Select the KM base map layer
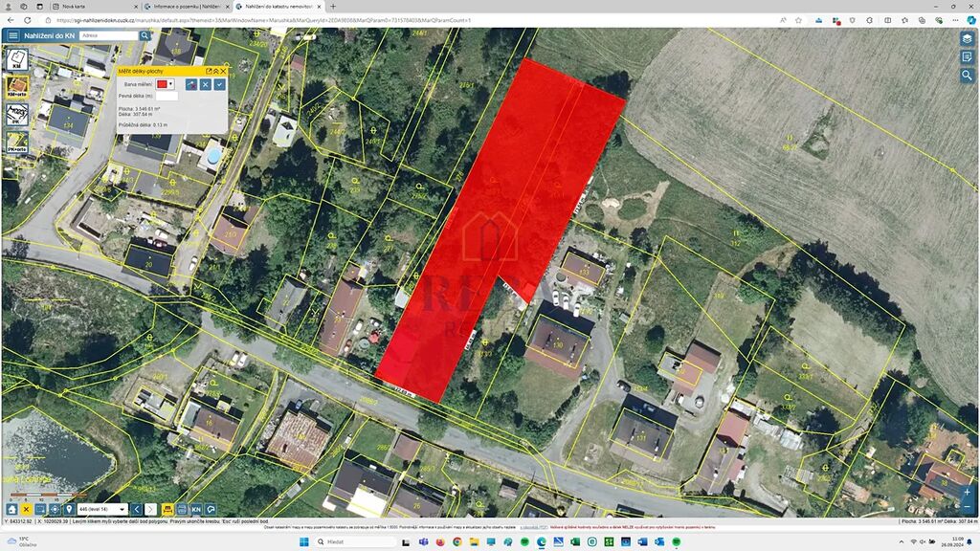The height and width of the screenshot is (551, 980). point(16,60)
